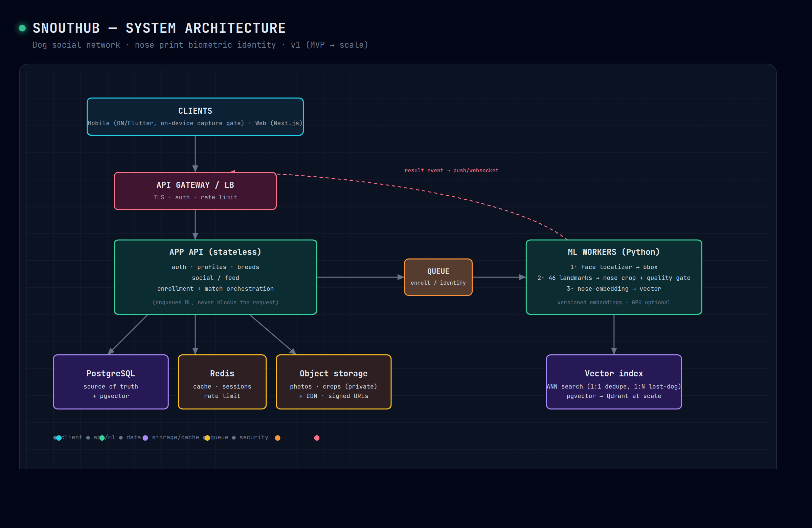Click the "storage/cache" legend label
Viewport: 812px width, 528px height.
tap(175, 437)
